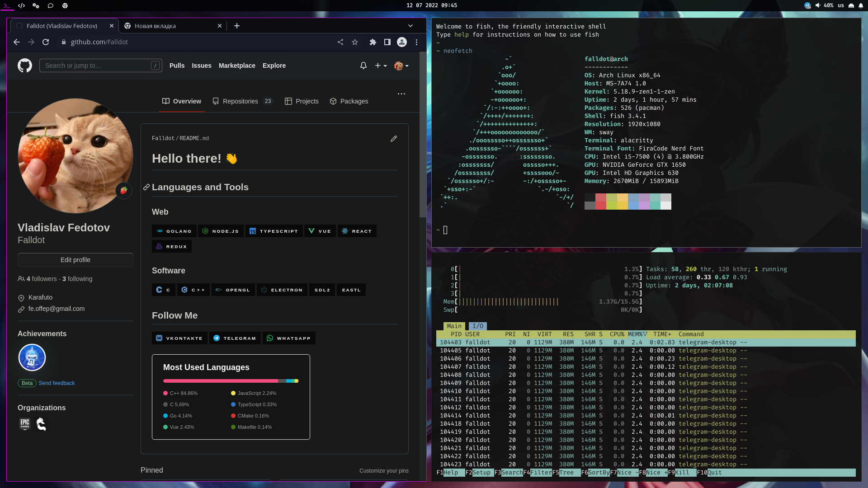The height and width of the screenshot is (488, 868).
Task: Open the Chrome profile icon
Action: [402, 42]
